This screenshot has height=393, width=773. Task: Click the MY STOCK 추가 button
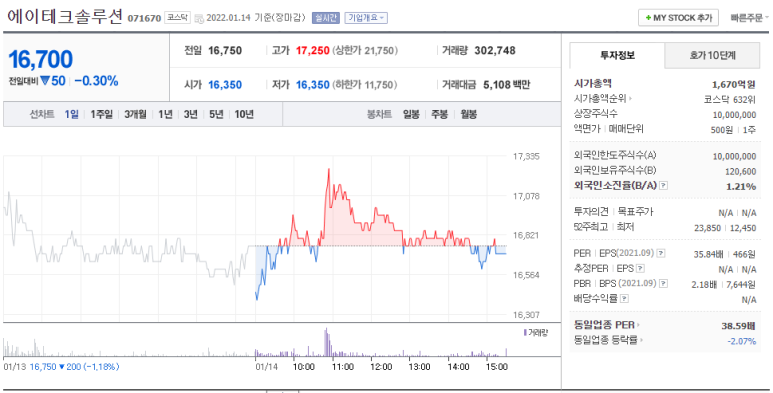(x=678, y=18)
